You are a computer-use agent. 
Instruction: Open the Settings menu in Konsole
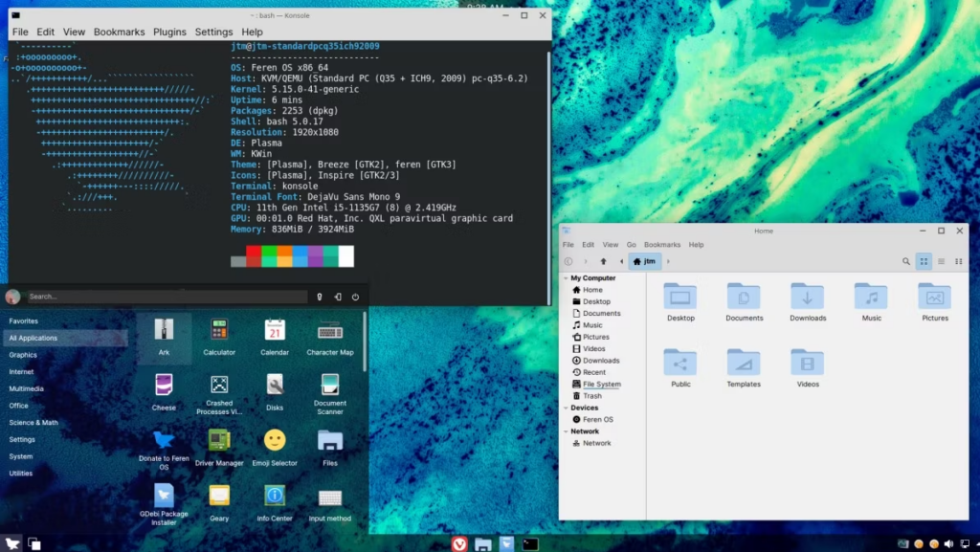point(213,32)
